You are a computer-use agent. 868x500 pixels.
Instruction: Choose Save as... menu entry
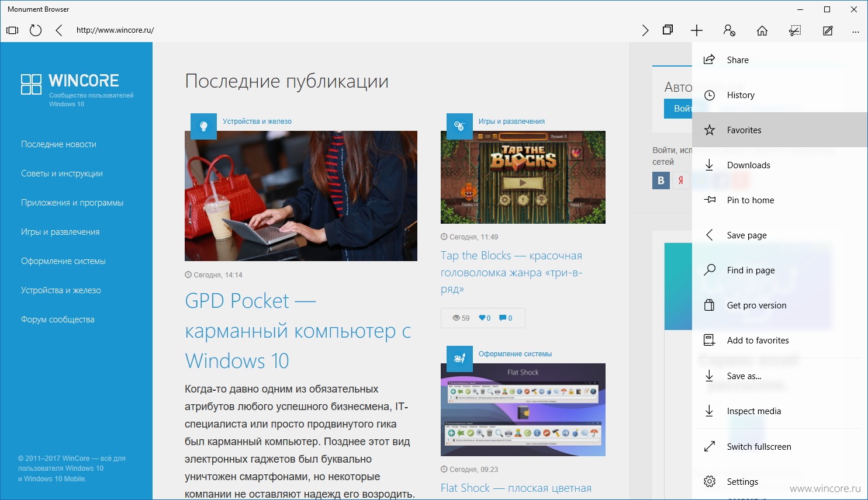pyautogui.click(x=780, y=376)
